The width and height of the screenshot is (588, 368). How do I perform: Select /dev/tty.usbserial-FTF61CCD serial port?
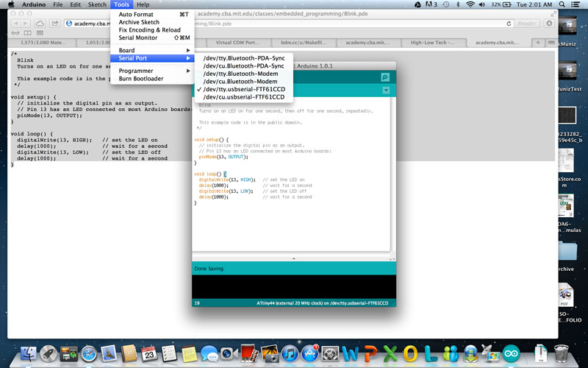click(244, 89)
